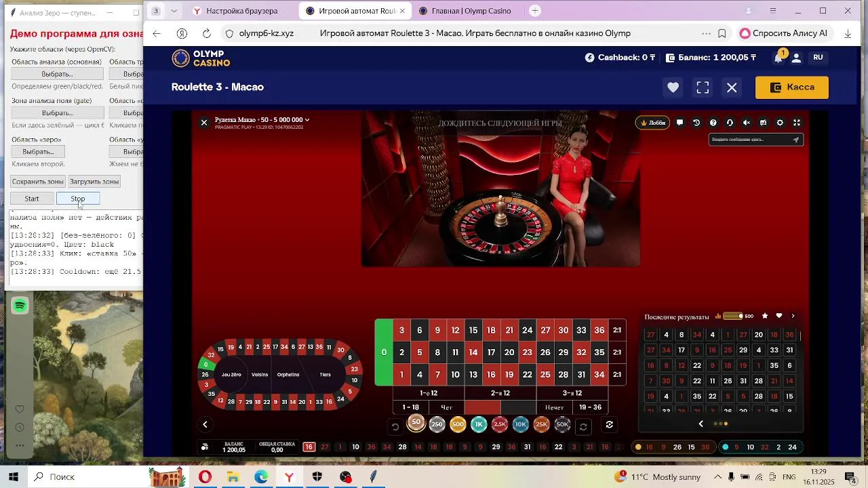
Task: Repeat the previous bet icon
Action: [583, 426]
